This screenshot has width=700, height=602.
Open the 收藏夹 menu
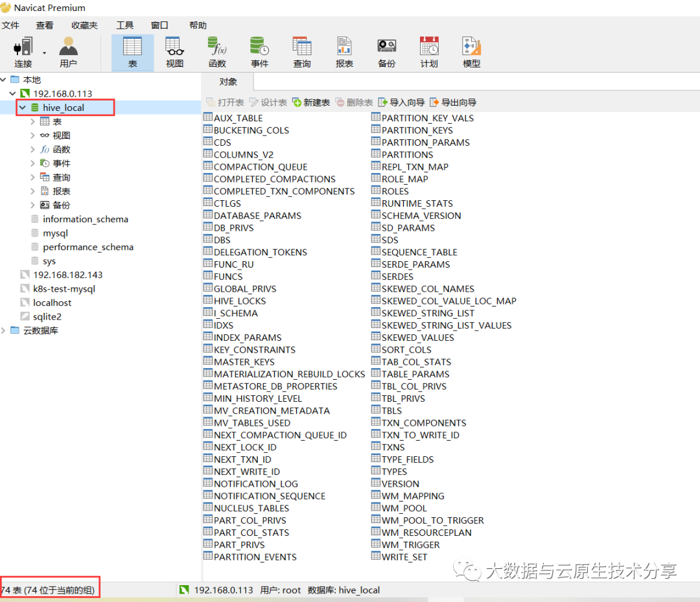click(x=84, y=25)
